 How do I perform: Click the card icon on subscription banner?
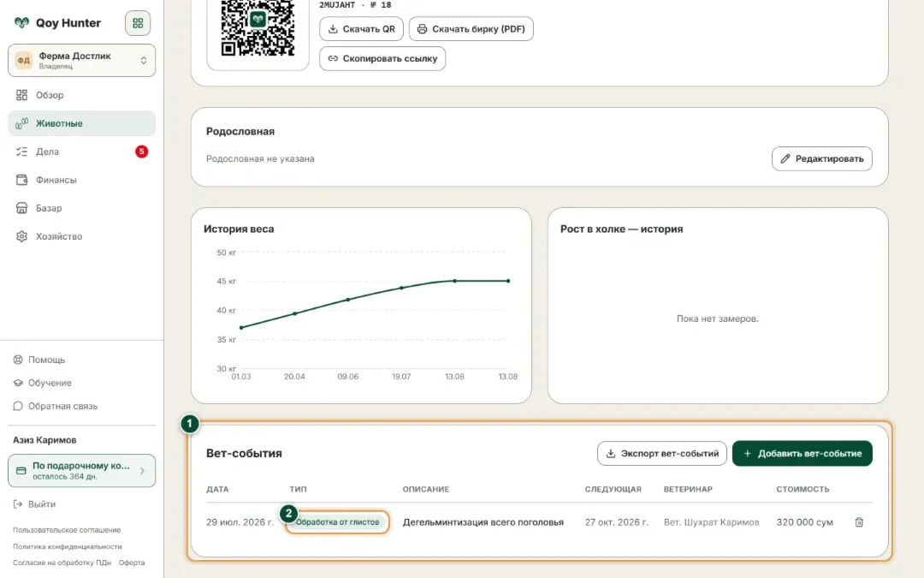[x=21, y=471]
